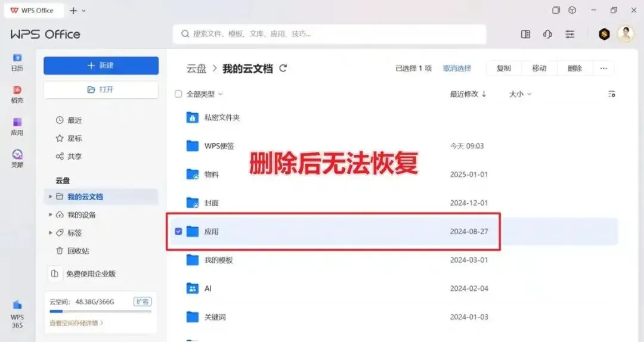Viewport: 644px width, 342px height.
Task: Click the cloud storage usage bar
Action: 101,311
